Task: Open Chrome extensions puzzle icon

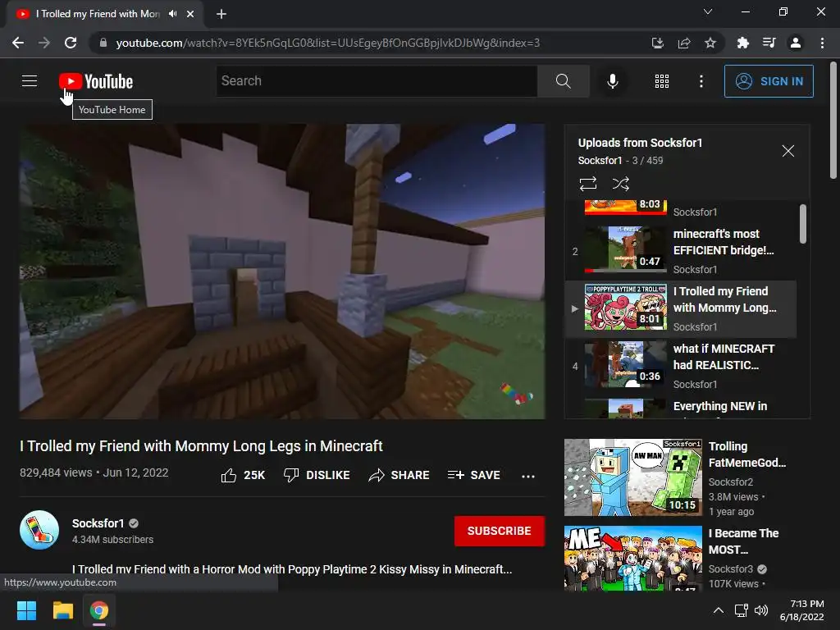Action: (x=742, y=43)
